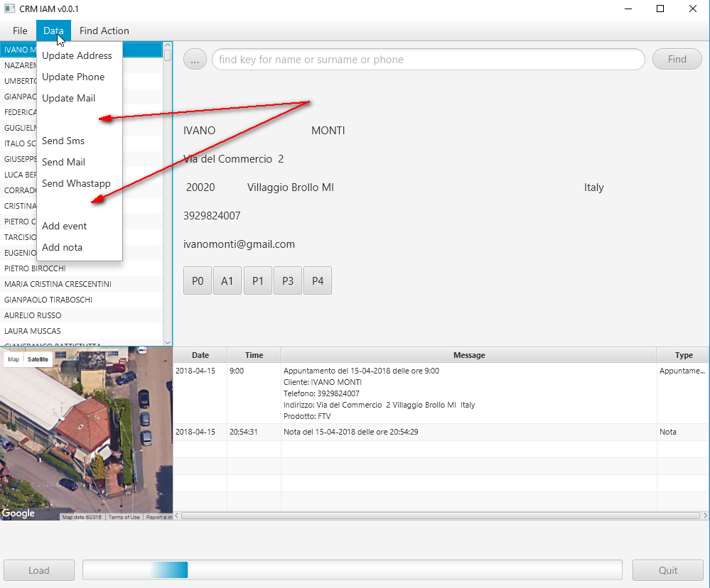Screen dimensions: 710x588
Task: Select the A1 tag icon
Action: pyautogui.click(x=227, y=280)
